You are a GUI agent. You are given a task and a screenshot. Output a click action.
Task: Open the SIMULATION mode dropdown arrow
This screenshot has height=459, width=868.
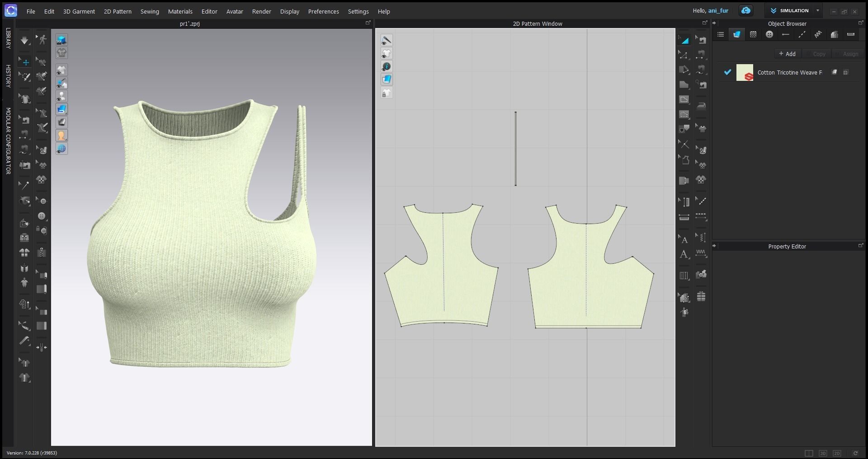(x=818, y=10)
